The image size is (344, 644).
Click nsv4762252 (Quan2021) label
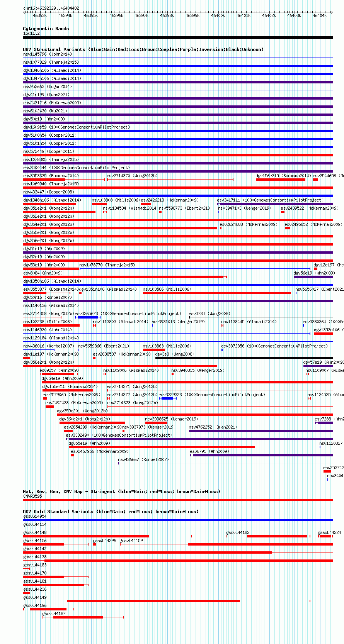(x=213, y=427)
